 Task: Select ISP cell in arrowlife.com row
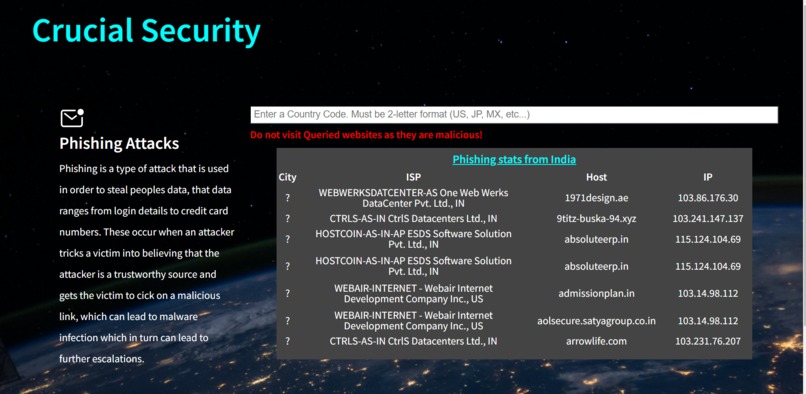(413, 341)
